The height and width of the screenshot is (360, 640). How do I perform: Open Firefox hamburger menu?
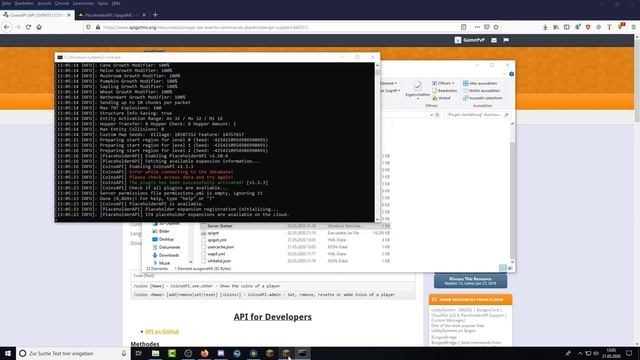(633, 27)
